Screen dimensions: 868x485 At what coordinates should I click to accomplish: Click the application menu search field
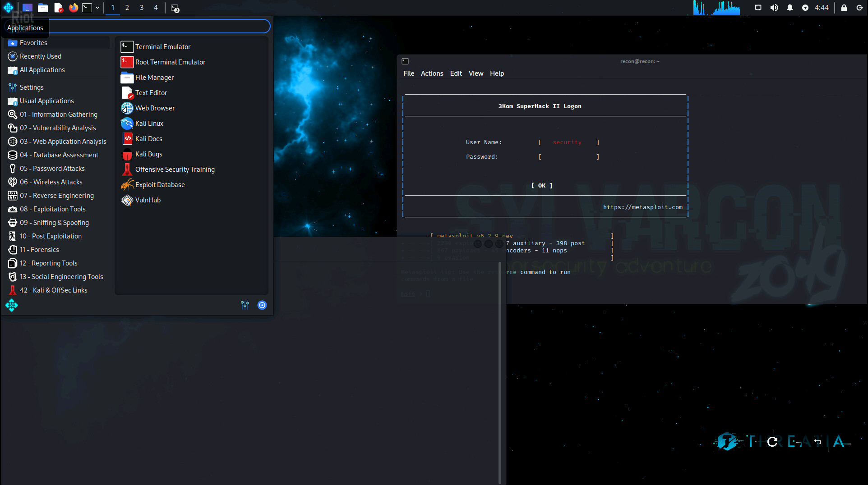[158, 27]
